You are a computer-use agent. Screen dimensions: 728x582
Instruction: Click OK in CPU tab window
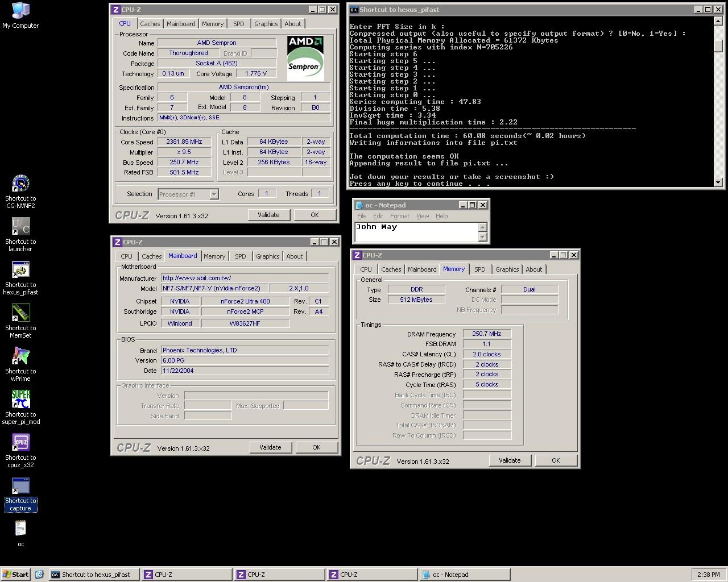315,215
